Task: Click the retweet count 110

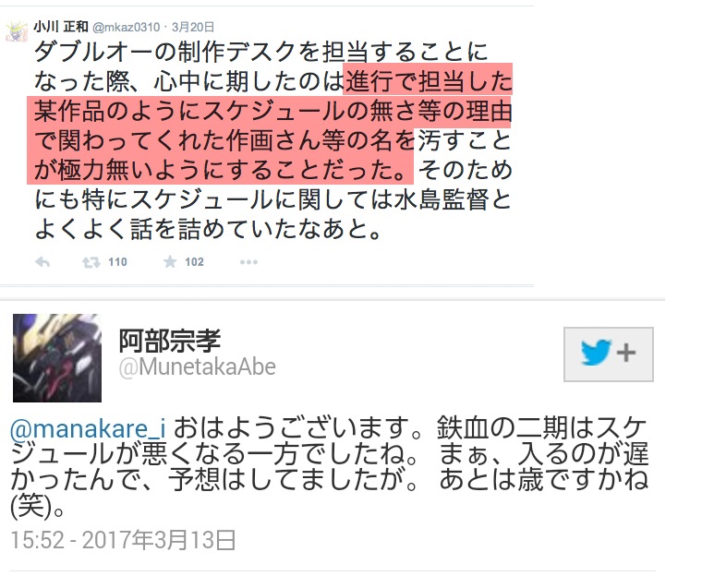Action: 117,262
